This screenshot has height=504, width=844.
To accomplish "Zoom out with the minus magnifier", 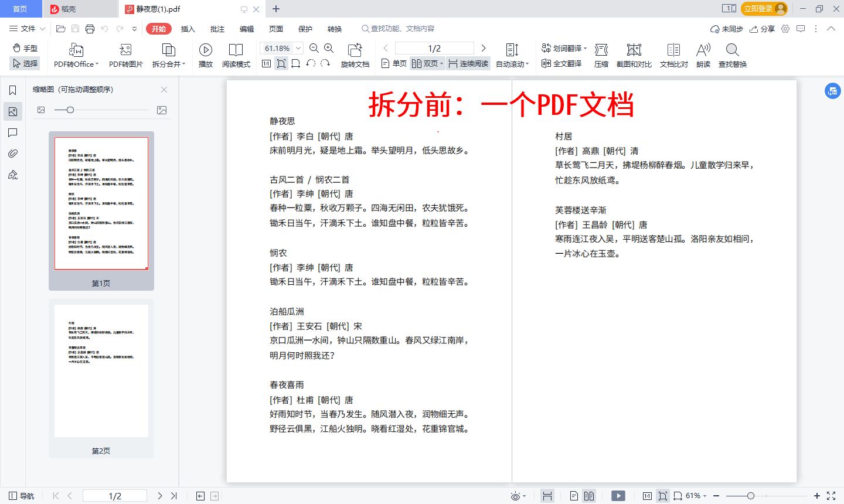I will (314, 48).
